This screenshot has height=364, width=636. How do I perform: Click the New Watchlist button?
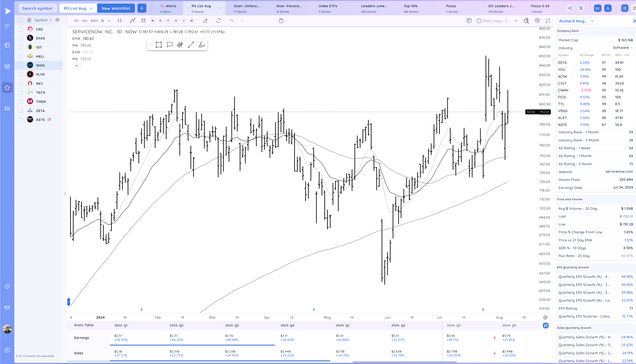tap(116, 8)
